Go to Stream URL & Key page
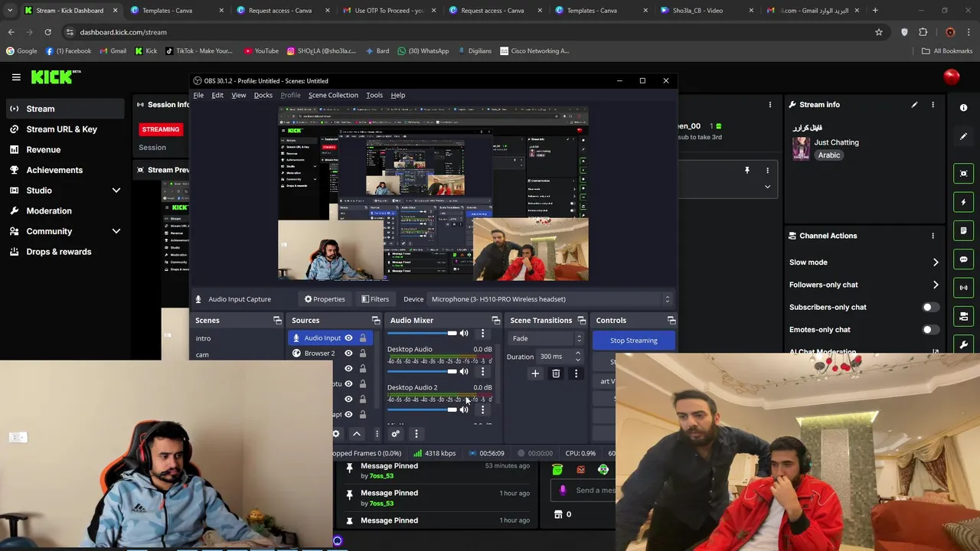Screen dimensions: 980x551 (x=61, y=129)
